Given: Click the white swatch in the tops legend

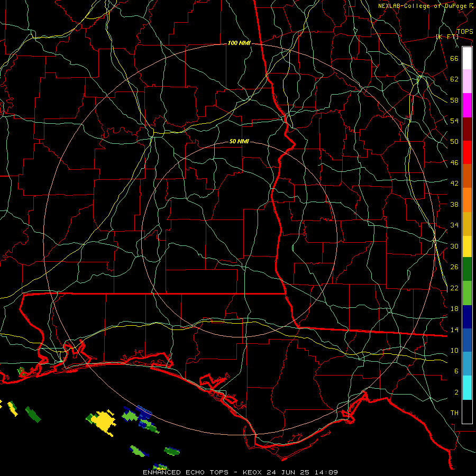Looking at the screenshot, I should (467, 58).
